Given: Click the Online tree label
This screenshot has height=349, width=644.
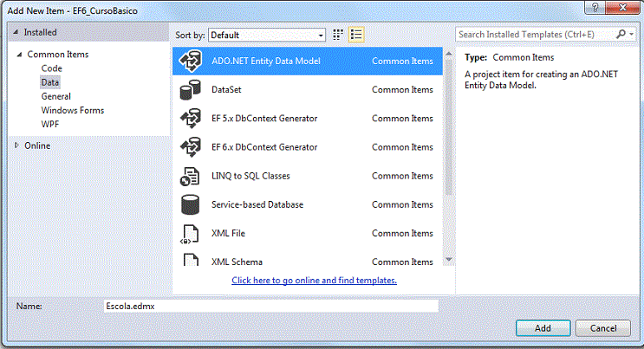Looking at the screenshot, I should tap(37, 145).
